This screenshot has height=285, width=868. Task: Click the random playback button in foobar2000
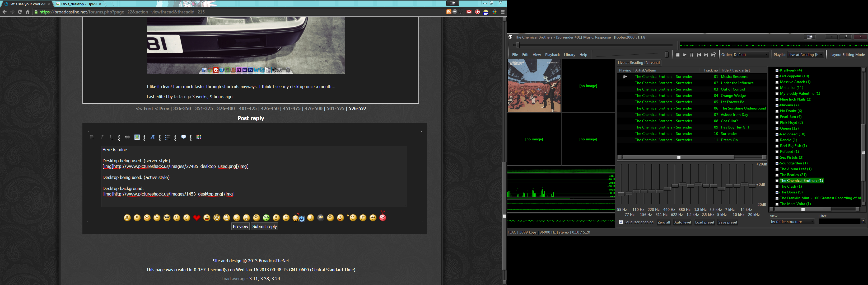(x=713, y=55)
